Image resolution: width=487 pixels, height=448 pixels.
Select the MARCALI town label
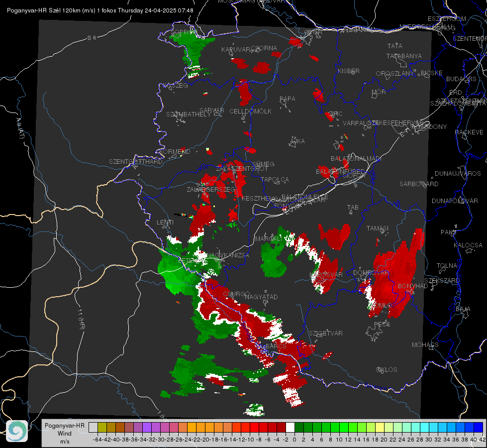coord(269,239)
